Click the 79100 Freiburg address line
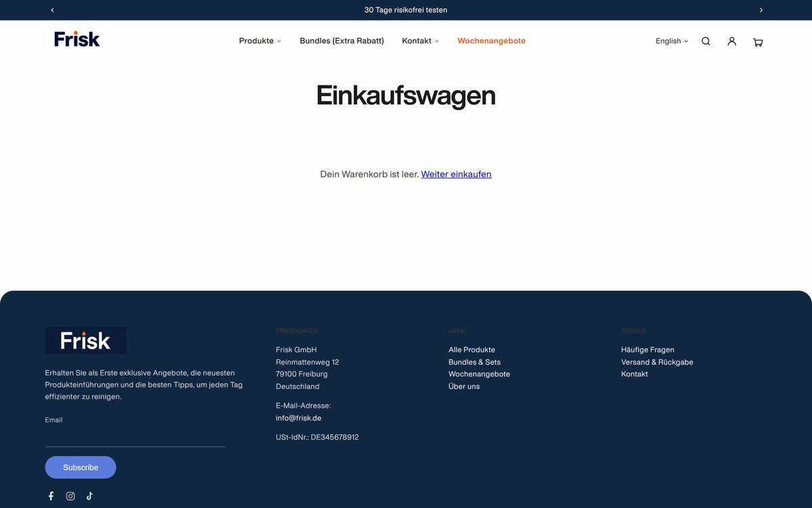Viewport: 812px width, 508px height. click(x=302, y=374)
